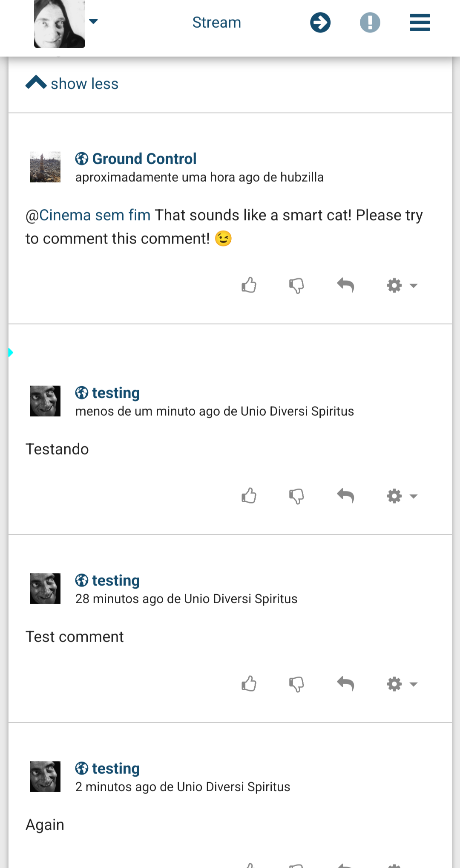The width and height of the screenshot is (460, 868).
Task: Open settings gear dropdown on Testando comment
Action: coord(402,496)
